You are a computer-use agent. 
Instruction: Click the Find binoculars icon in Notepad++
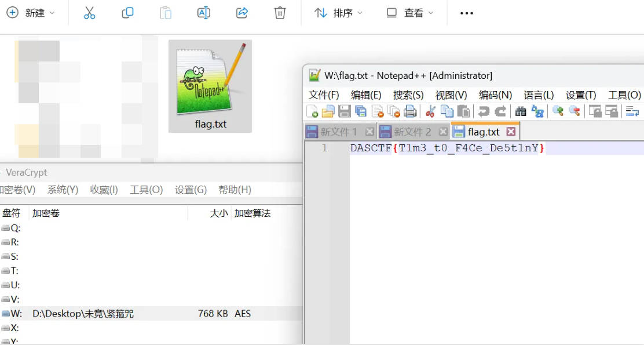[521, 111]
